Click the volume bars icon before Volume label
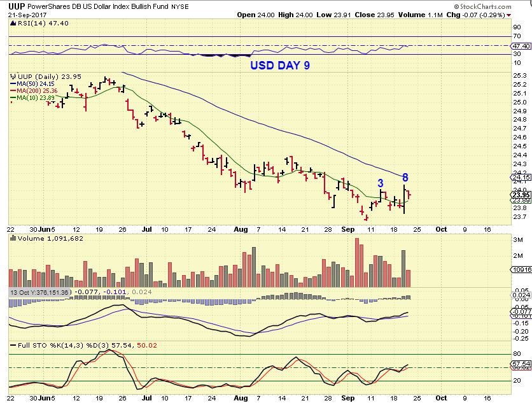The height and width of the screenshot is (403, 532). point(13,238)
